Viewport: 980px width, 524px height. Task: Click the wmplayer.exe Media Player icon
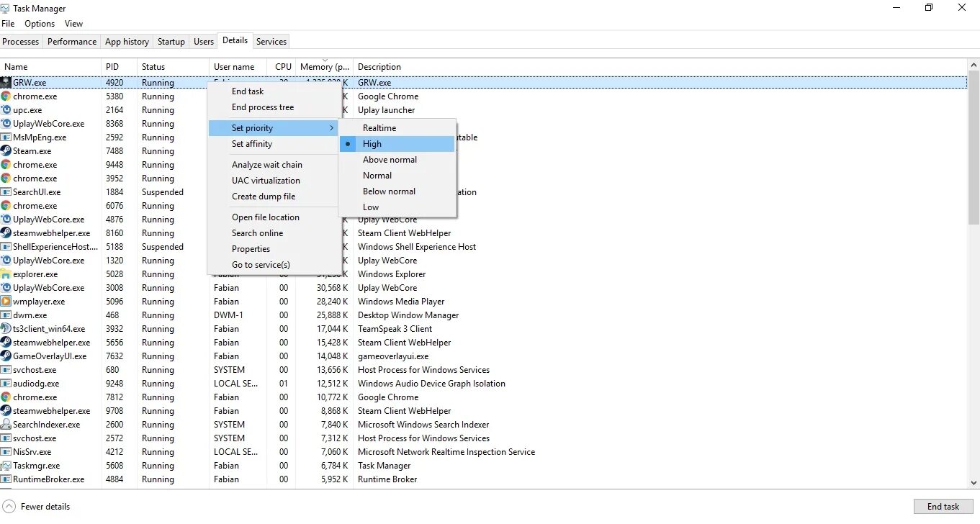(7, 302)
